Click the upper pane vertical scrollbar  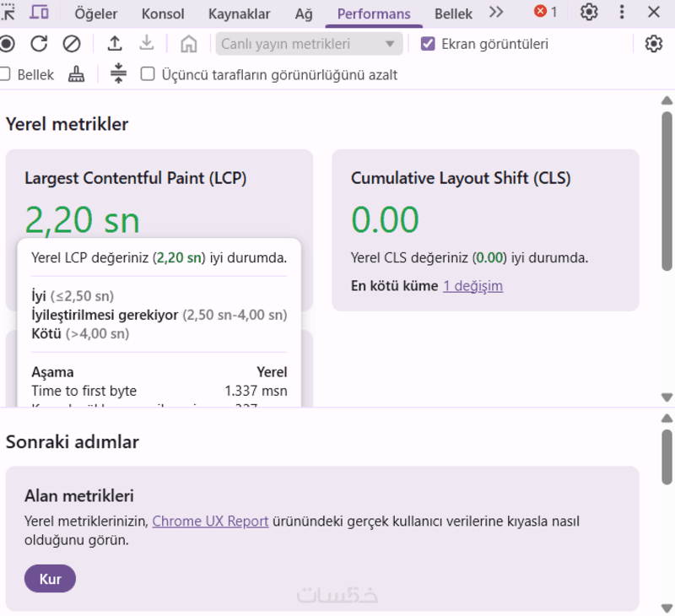(x=667, y=192)
